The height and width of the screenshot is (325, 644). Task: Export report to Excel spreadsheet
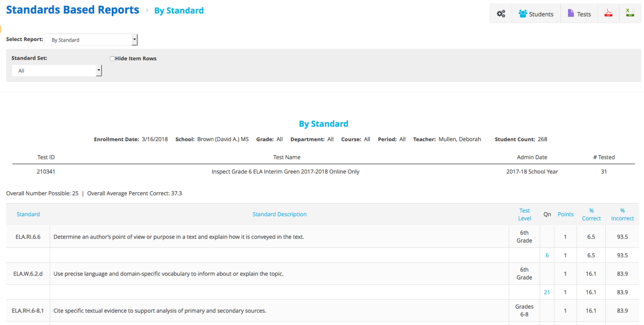(630, 13)
